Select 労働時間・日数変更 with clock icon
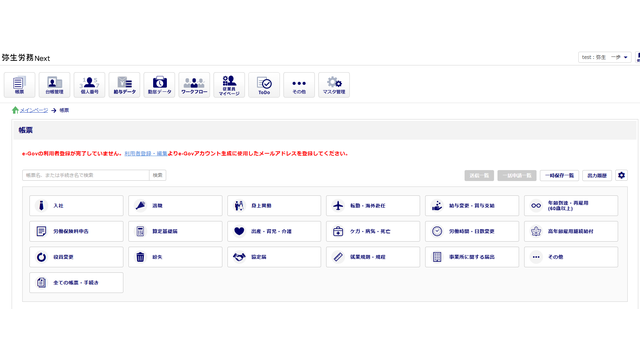 (x=472, y=231)
